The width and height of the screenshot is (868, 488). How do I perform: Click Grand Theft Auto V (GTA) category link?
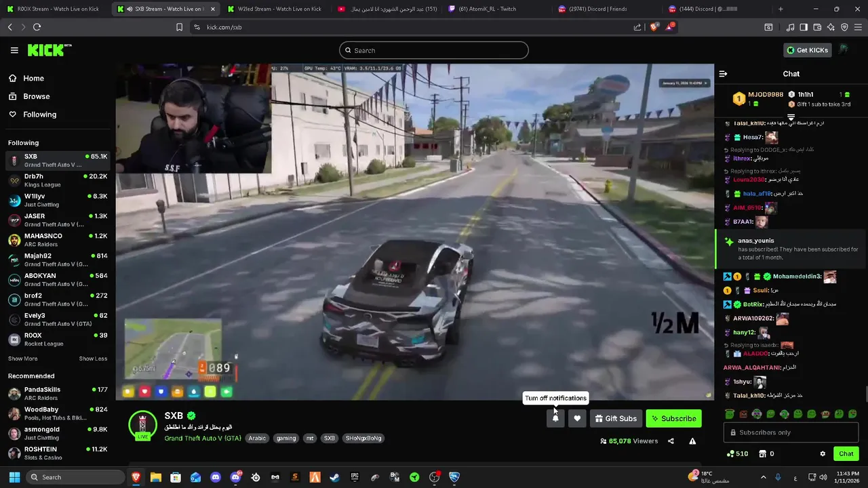(203, 439)
